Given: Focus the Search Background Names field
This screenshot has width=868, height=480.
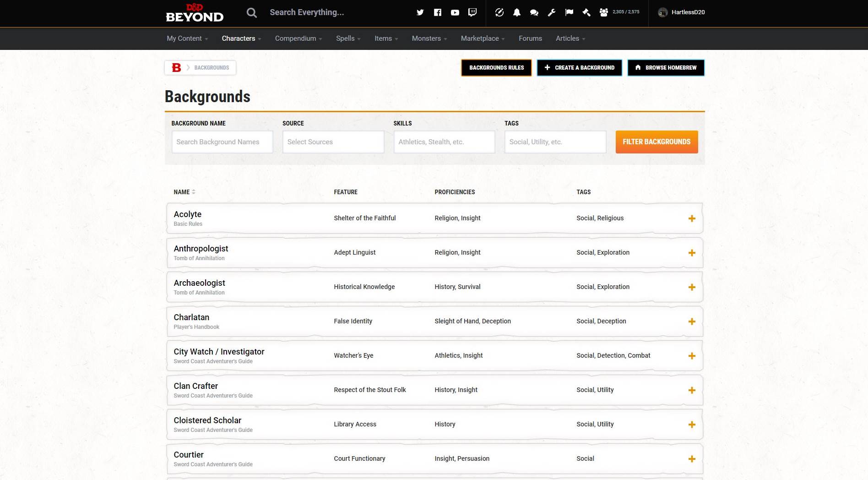Looking at the screenshot, I should click(222, 142).
